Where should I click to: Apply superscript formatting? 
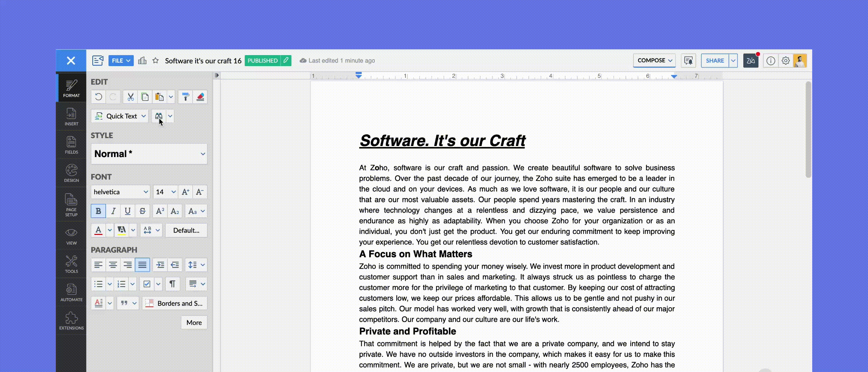tap(160, 211)
